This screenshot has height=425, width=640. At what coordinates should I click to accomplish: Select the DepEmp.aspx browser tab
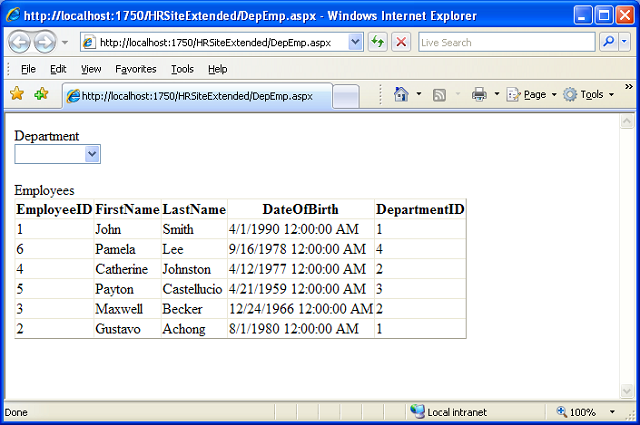tap(197, 96)
